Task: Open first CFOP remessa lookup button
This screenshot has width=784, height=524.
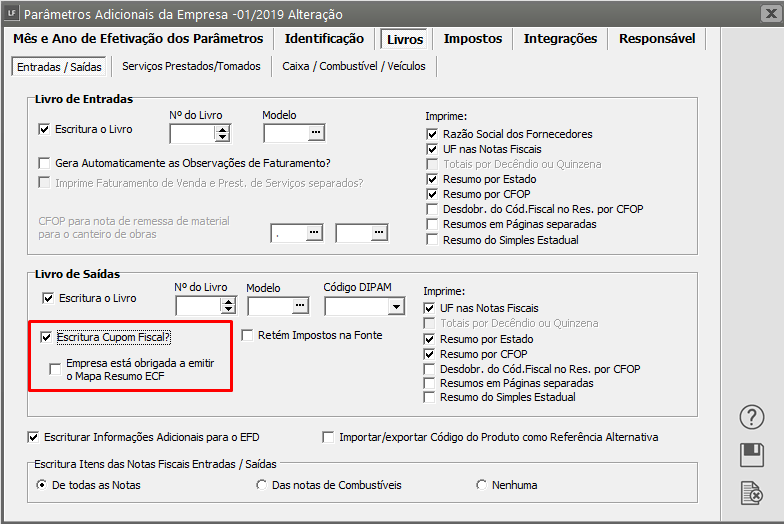Action: [x=314, y=232]
